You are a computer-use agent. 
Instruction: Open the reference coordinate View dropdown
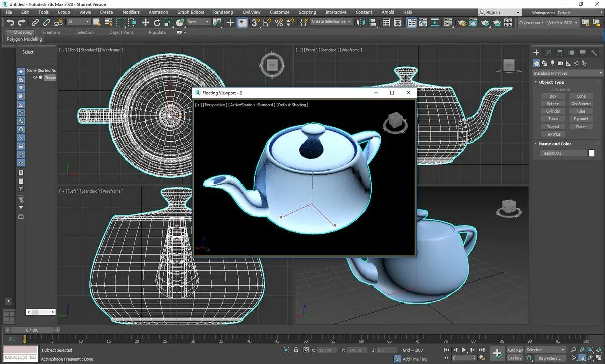pyautogui.click(x=198, y=22)
